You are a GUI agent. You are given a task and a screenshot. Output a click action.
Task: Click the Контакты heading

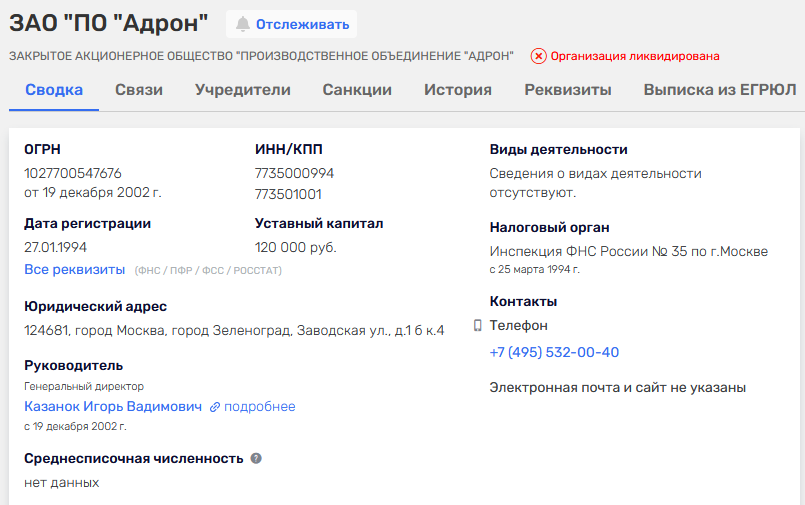523,301
